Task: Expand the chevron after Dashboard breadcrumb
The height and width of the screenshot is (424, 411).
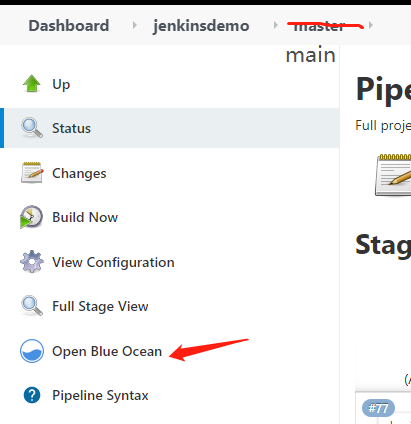Action: pyautogui.click(x=135, y=25)
